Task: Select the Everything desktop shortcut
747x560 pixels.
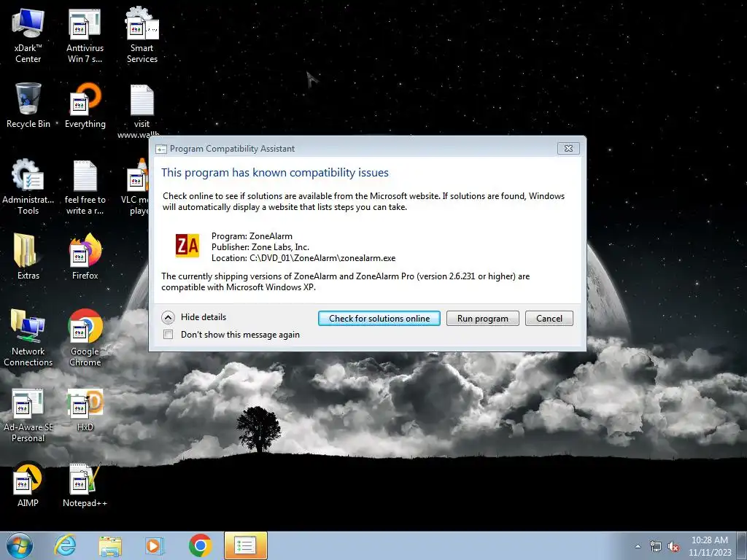Action: [x=85, y=106]
